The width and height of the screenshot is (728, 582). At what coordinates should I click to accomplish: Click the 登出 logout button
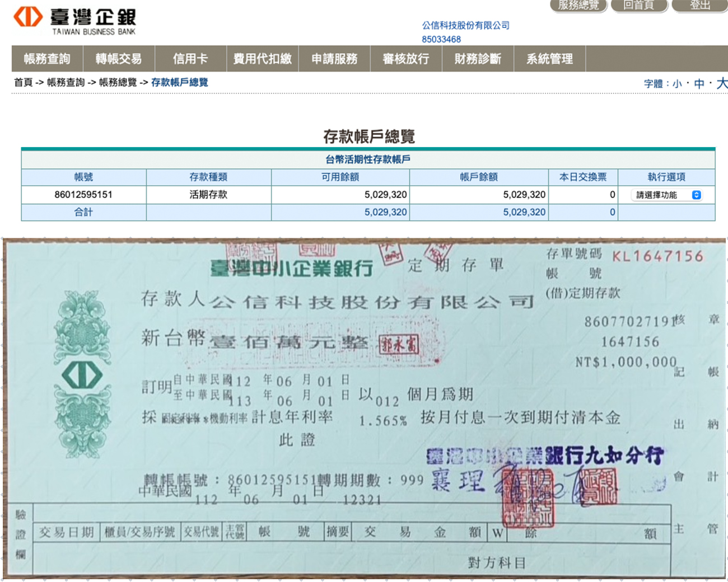click(700, 6)
